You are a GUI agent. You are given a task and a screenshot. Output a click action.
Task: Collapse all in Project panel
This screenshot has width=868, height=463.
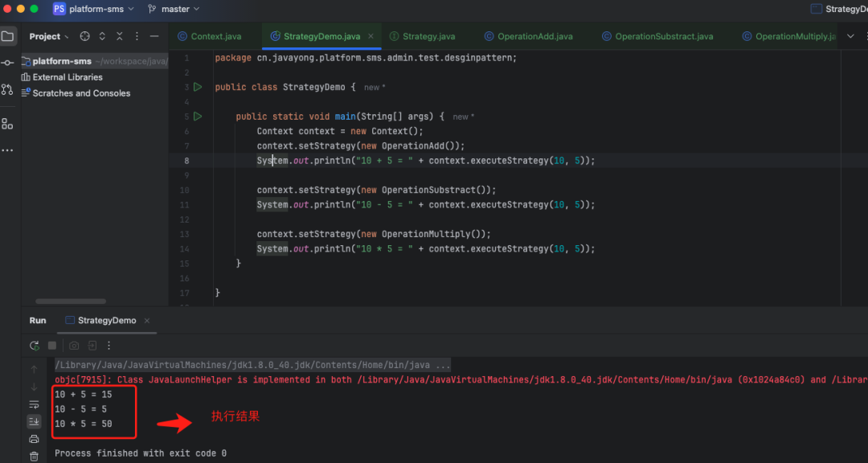point(120,36)
